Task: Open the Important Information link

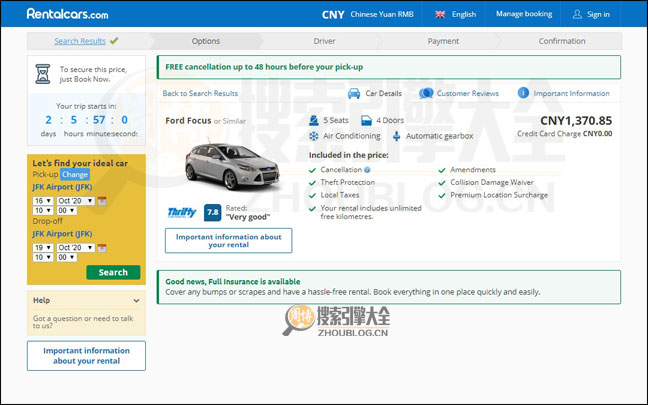Action: click(x=572, y=93)
